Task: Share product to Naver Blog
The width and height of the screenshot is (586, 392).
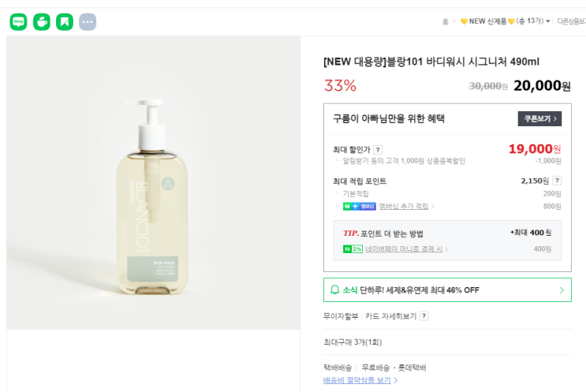Action: [18, 22]
